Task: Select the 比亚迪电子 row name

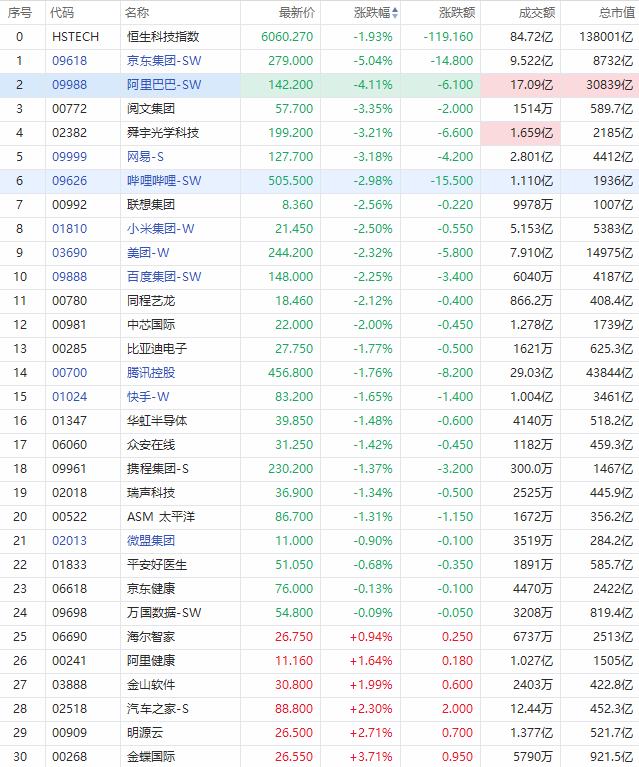Action: click(x=157, y=348)
